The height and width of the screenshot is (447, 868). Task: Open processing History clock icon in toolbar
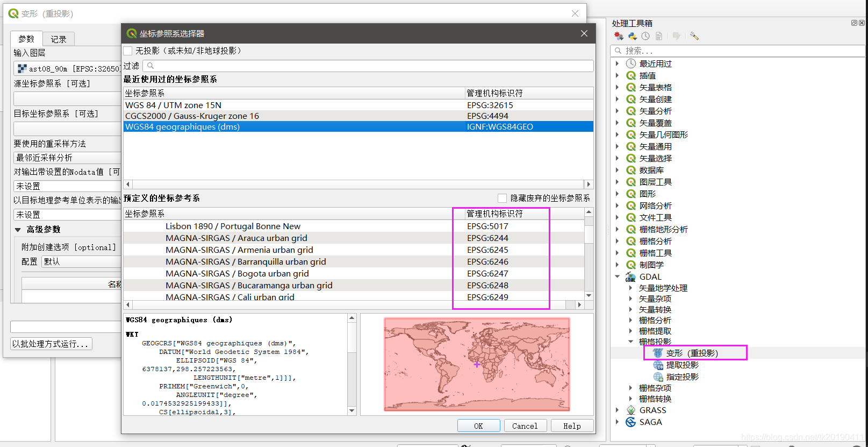click(x=645, y=36)
